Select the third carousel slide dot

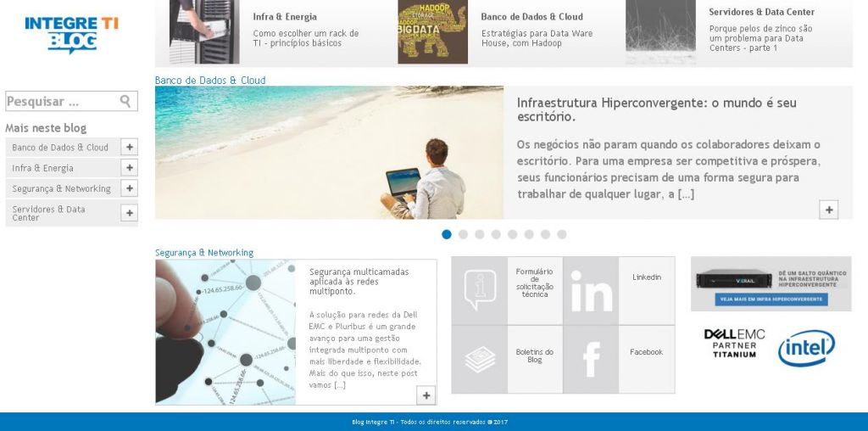(480, 234)
